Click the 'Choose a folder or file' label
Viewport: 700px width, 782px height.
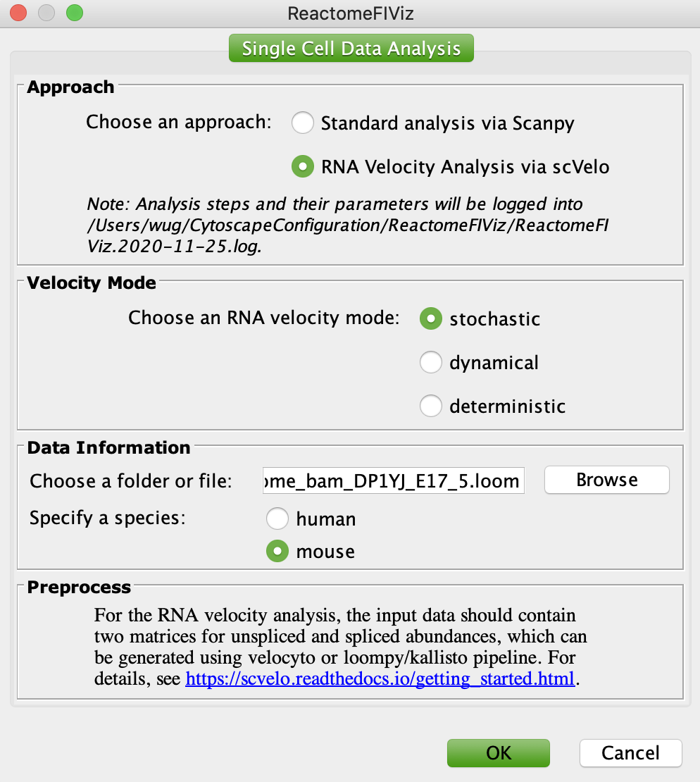coord(130,481)
